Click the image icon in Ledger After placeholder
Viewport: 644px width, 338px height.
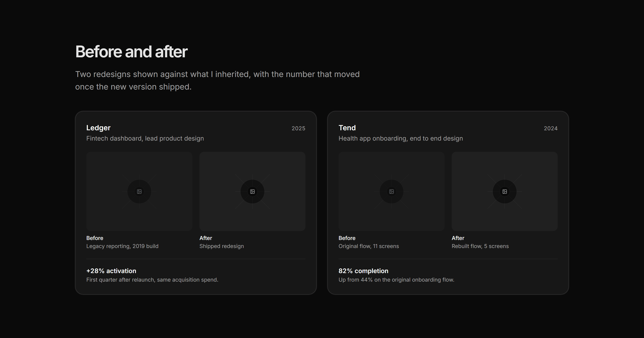[252, 191]
